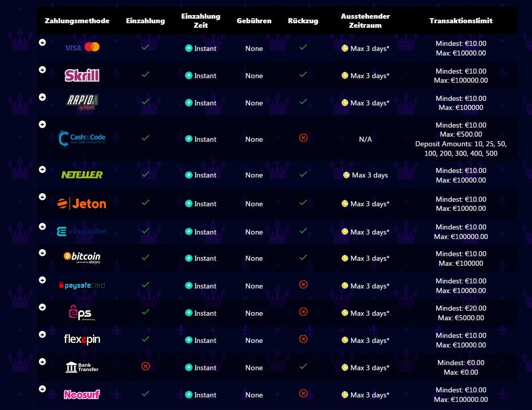Click the Visa Mastercard logo
532x410 pixels.
[82, 47]
